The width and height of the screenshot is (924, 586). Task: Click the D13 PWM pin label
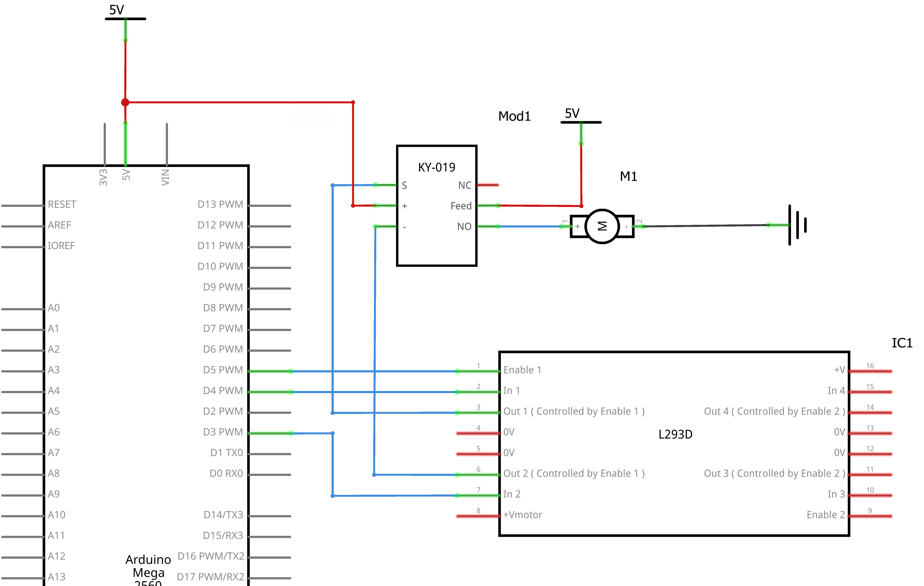point(220,204)
